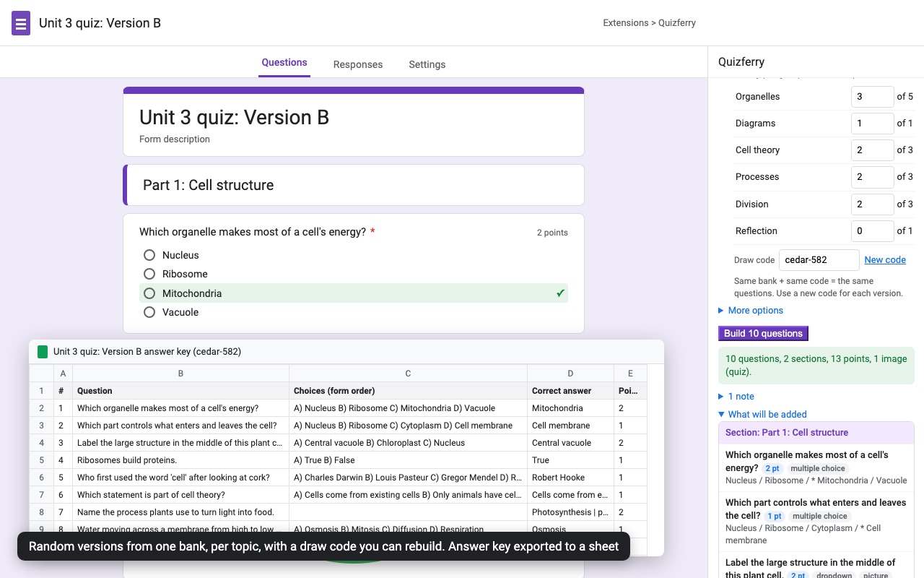Click the Cell membrane answer cell
The height and width of the screenshot is (578, 924).
click(x=570, y=426)
